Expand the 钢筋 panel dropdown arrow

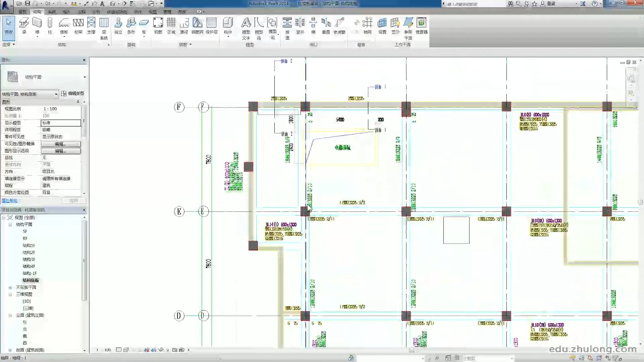pyautogui.click(x=191, y=45)
